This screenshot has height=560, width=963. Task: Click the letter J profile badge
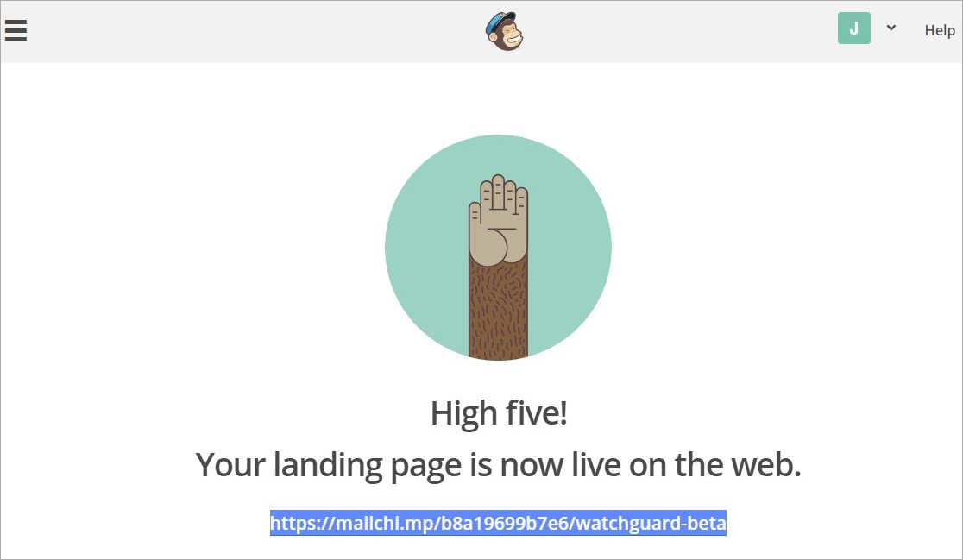click(x=853, y=28)
